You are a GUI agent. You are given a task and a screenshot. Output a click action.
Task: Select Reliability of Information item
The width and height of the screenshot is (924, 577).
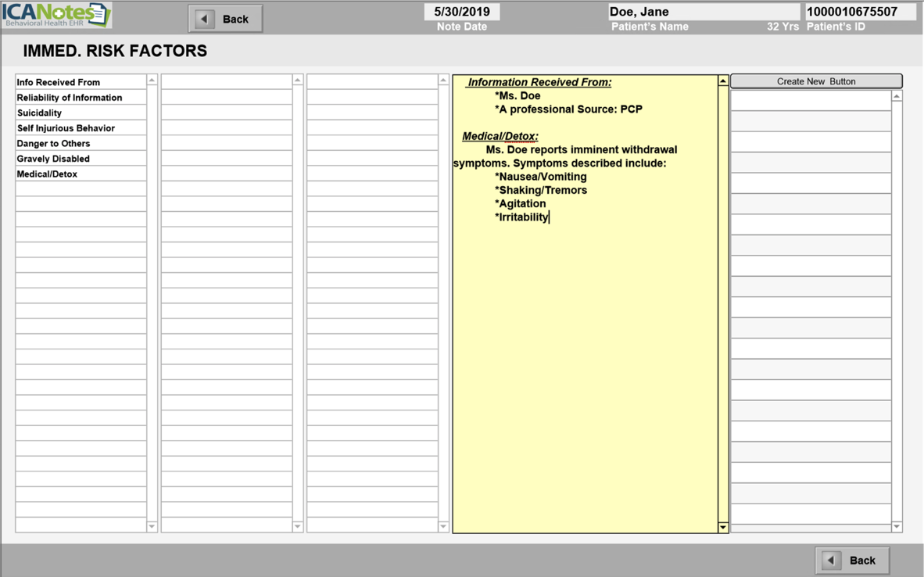point(81,98)
